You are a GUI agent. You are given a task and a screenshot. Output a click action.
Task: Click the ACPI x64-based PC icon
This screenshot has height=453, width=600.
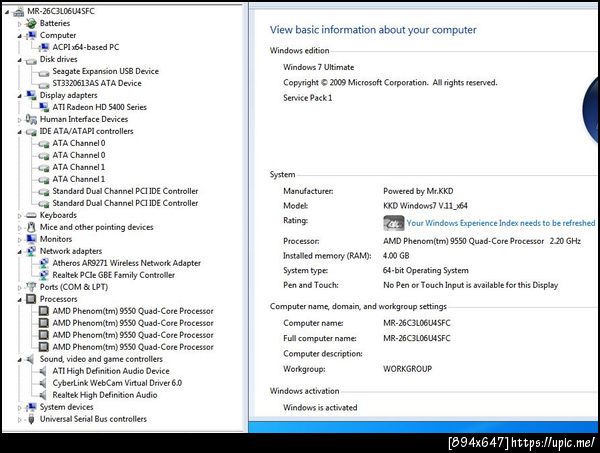pyautogui.click(x=44, y=47)
